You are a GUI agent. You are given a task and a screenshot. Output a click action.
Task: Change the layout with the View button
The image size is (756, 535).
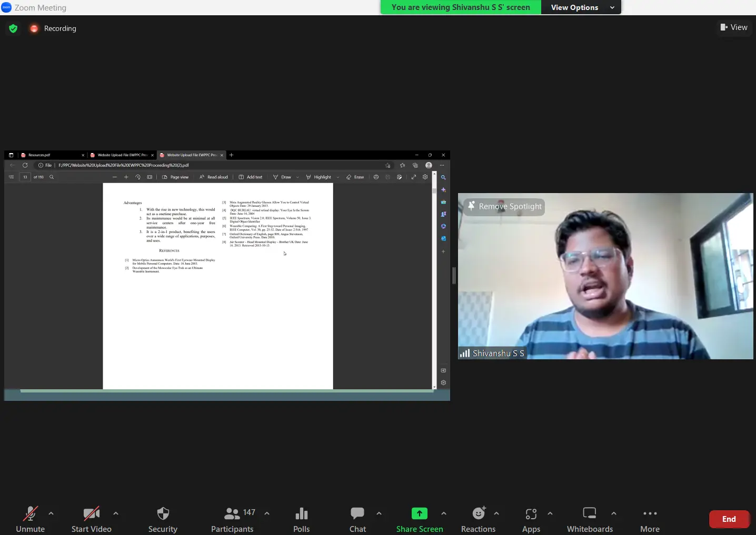click(x=734, y=27)
